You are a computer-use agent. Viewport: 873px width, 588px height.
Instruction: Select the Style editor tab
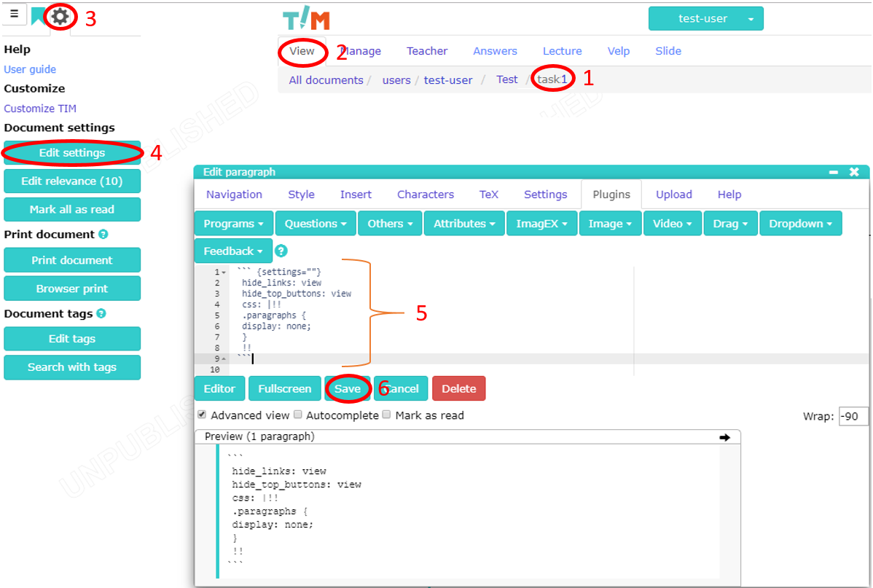point(301,195)
